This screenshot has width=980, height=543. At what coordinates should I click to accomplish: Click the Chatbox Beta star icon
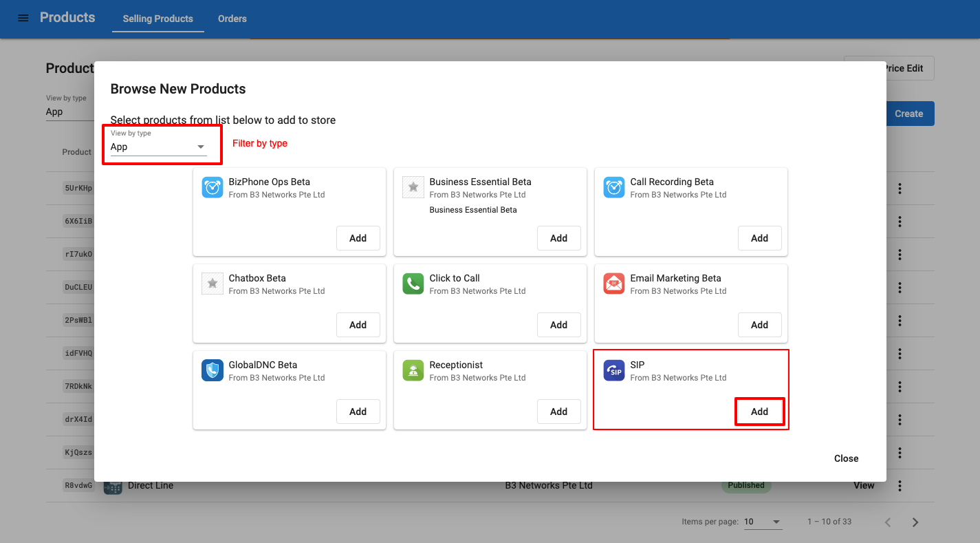(213, 284)
